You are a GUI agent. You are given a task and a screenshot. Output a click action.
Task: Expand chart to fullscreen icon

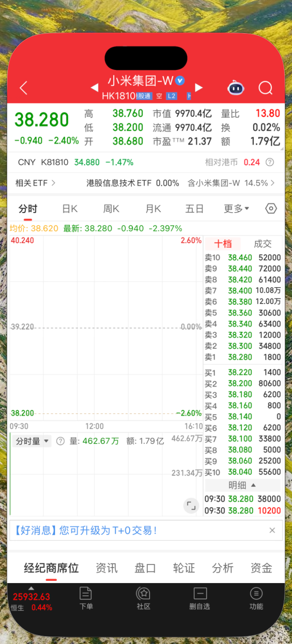click(x=191, y=506)
